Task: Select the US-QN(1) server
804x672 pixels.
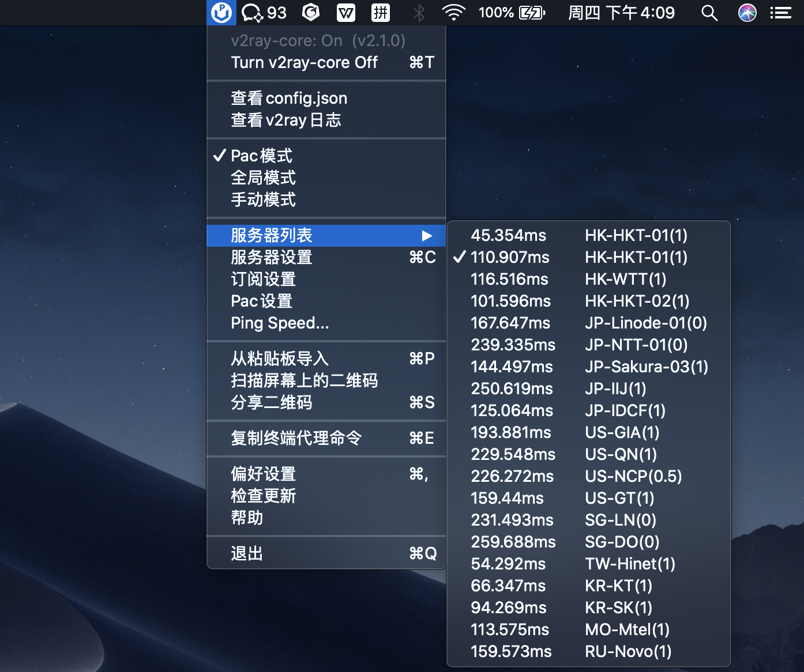Action: coord(589,454)
